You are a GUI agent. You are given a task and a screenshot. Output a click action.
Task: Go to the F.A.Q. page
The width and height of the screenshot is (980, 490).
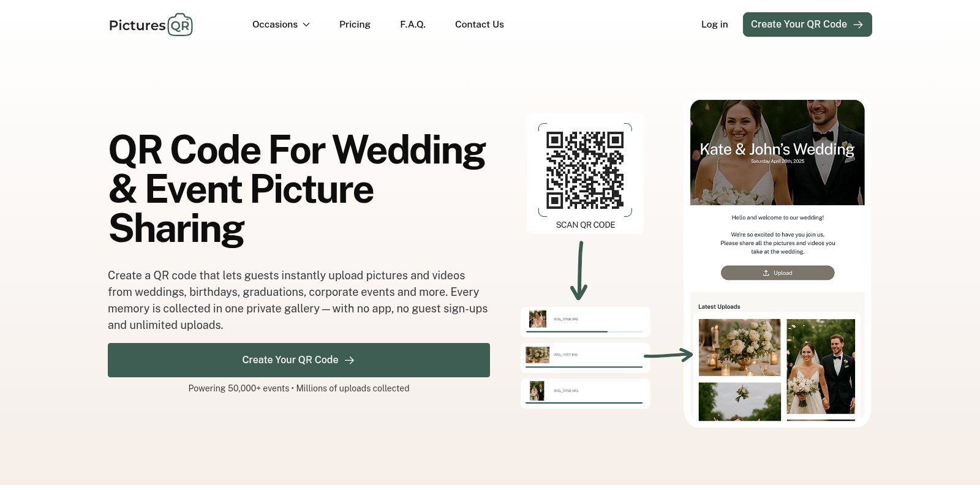click(413, 24)
